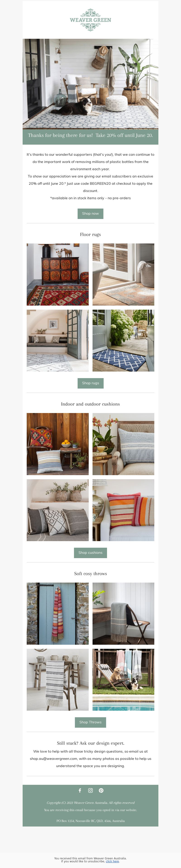Viewport: 181px width, 868px height.
Task: Click the Weaver Green logo
Action: 90,20
